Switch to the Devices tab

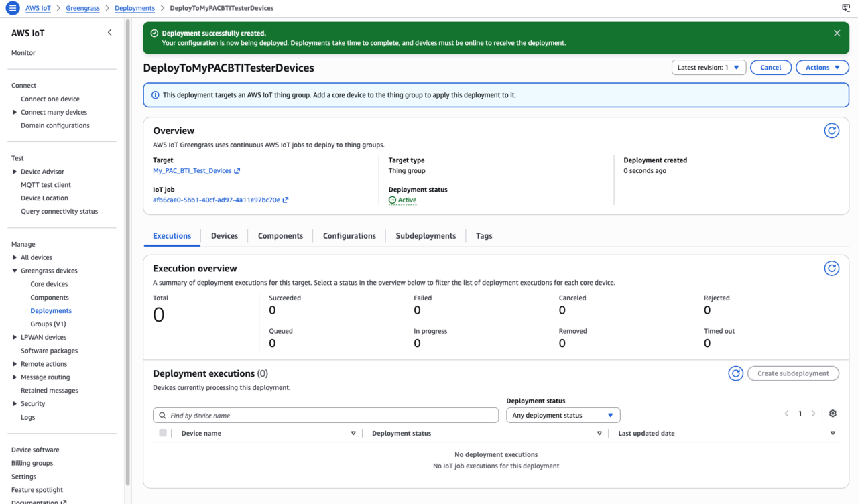pos(225,236)
